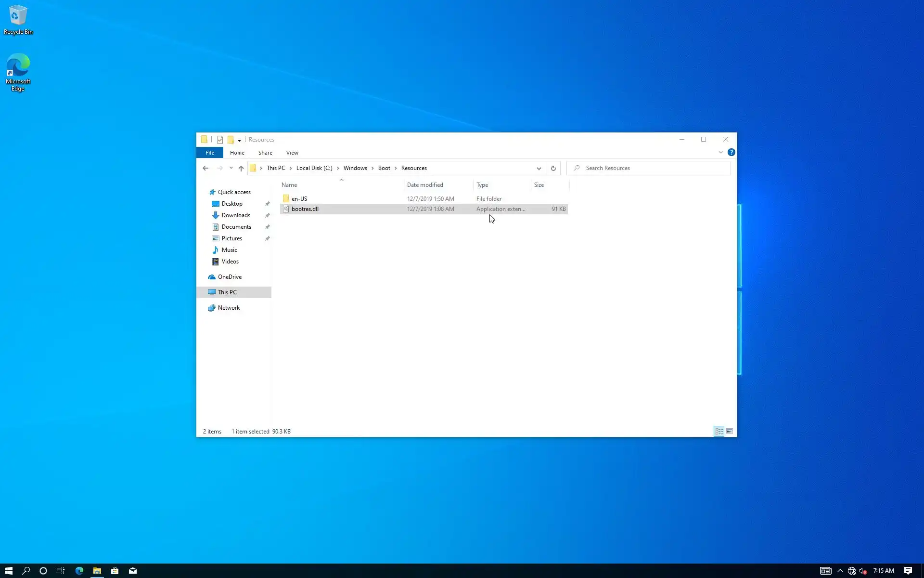Image resolution: width=924 pixels, height=578 pixels.
Task: Open the Explorer help icon
Action: (731, 152)
